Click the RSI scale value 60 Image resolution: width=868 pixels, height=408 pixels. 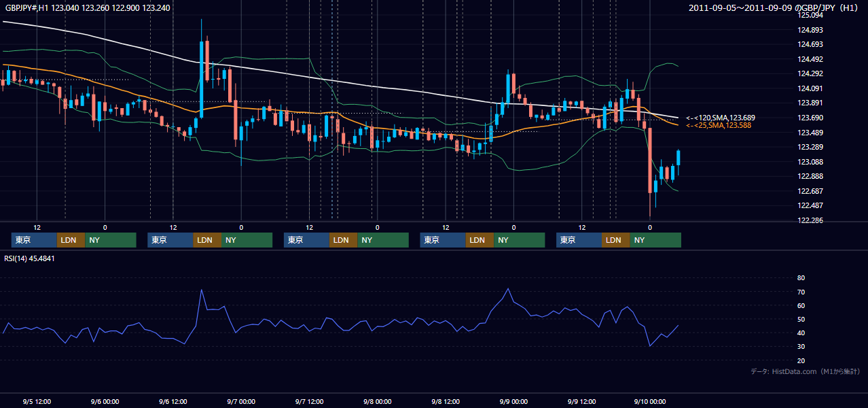(801, 305)
